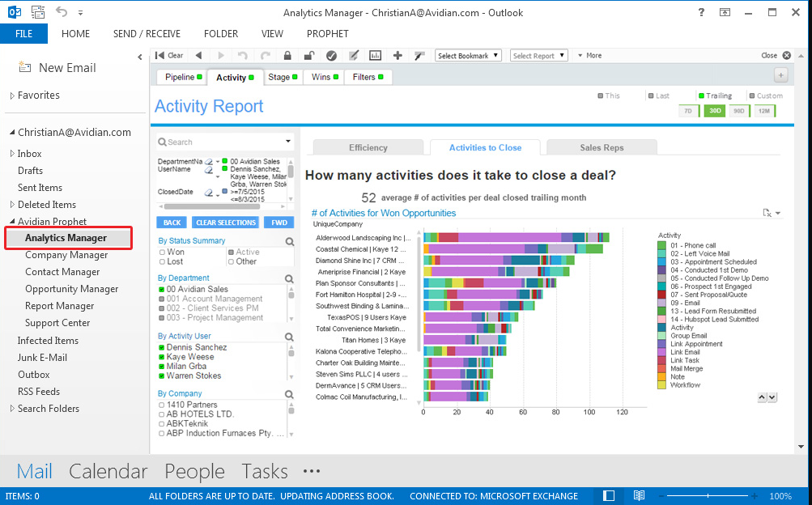This screenshot has height=505, width=812.
Task: Click the plus add icon in toolbar
Action: point(397,55)
